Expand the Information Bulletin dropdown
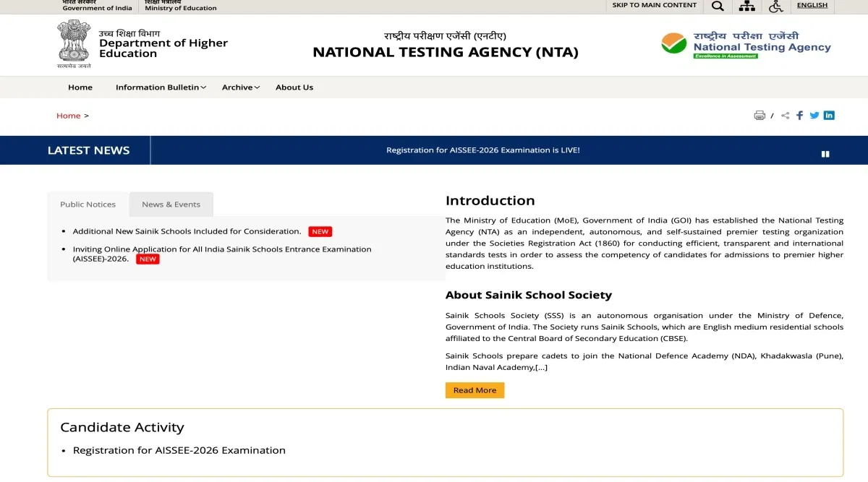Image resolution: width=868 pixels, height=482 pixels. pyautogui.click(x=161, y=87)
